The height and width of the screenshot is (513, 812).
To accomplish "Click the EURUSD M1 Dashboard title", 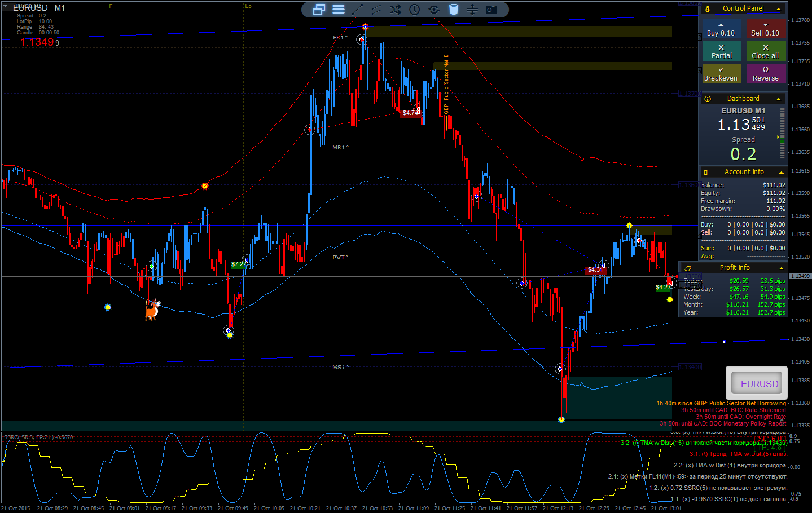I will (743, 111).
